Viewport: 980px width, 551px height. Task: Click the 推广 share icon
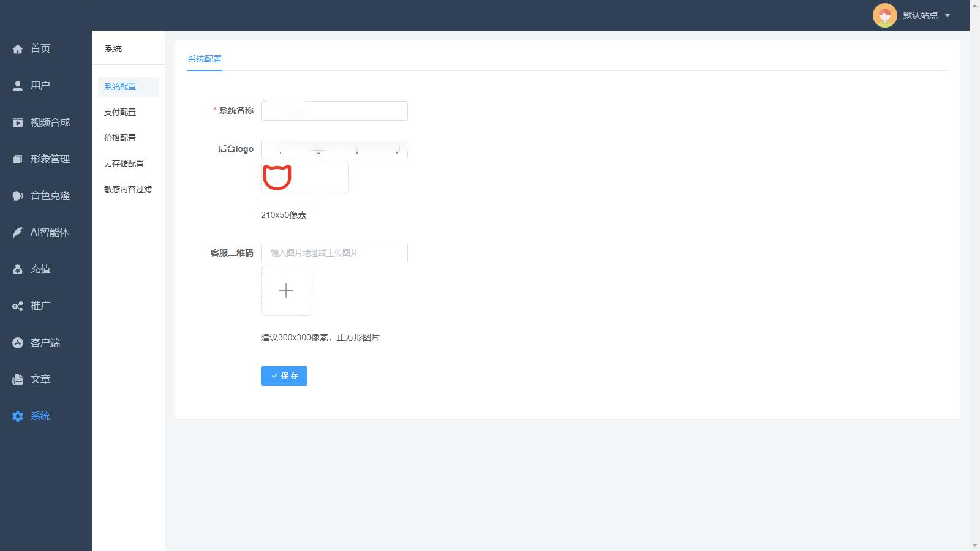coord(18,306)
